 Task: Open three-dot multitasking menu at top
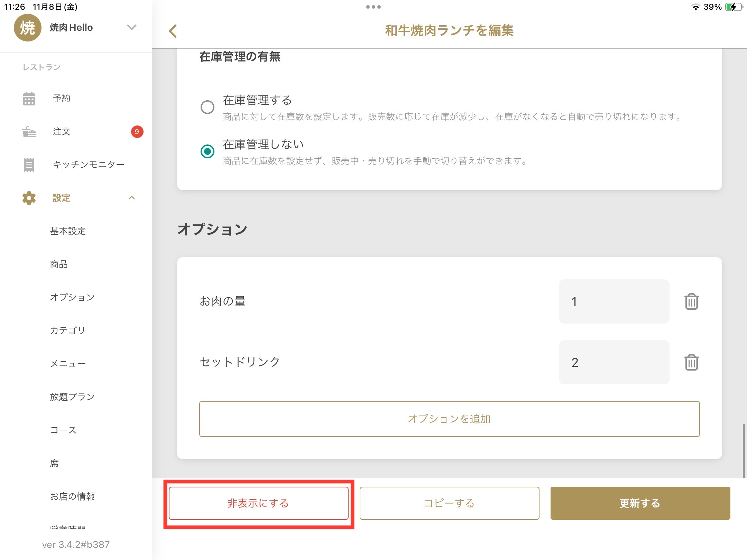[x=373, y=7]
